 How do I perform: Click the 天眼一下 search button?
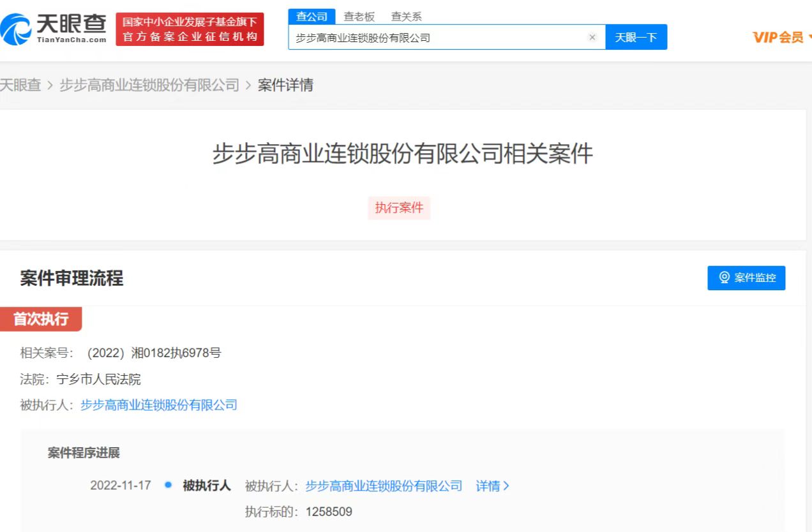(636, 37)
